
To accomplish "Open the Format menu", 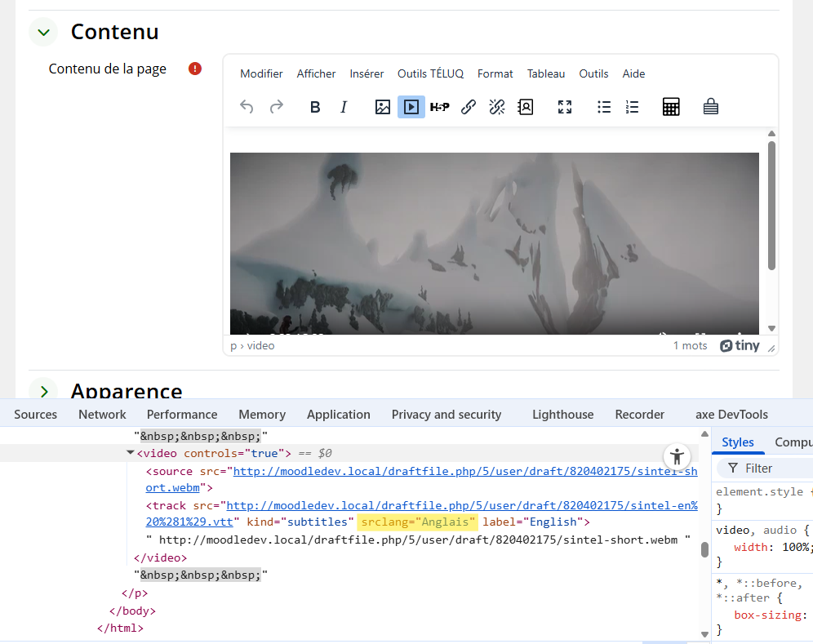I will [x=495, y=73].
